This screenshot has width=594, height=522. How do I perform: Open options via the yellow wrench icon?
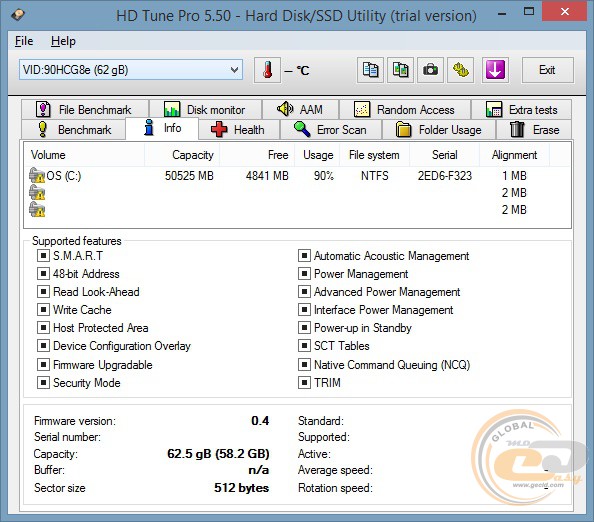click(x=461, y=70)
